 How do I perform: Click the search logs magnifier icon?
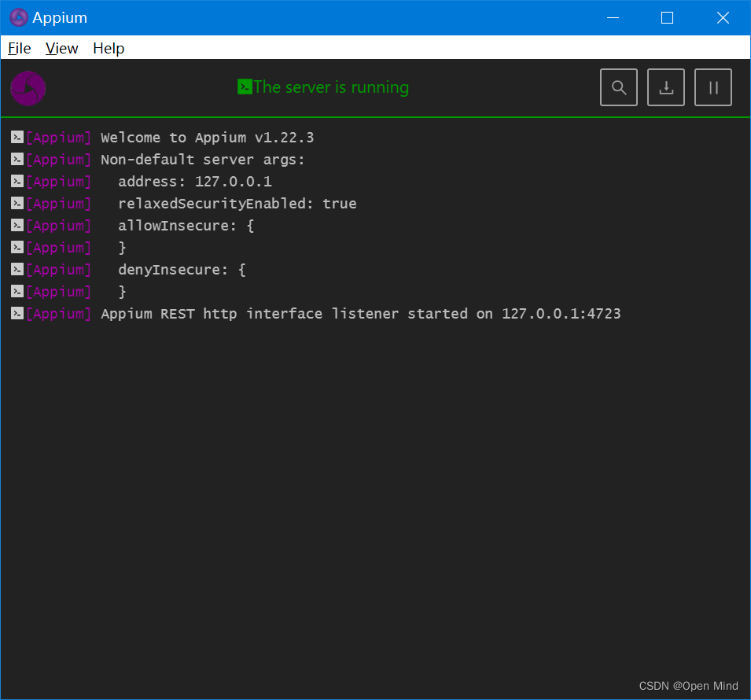[618, 87]
